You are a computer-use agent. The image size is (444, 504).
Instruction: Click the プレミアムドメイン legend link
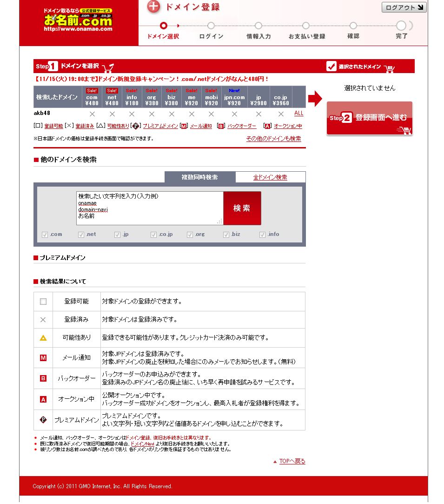[x=160, y=126]
